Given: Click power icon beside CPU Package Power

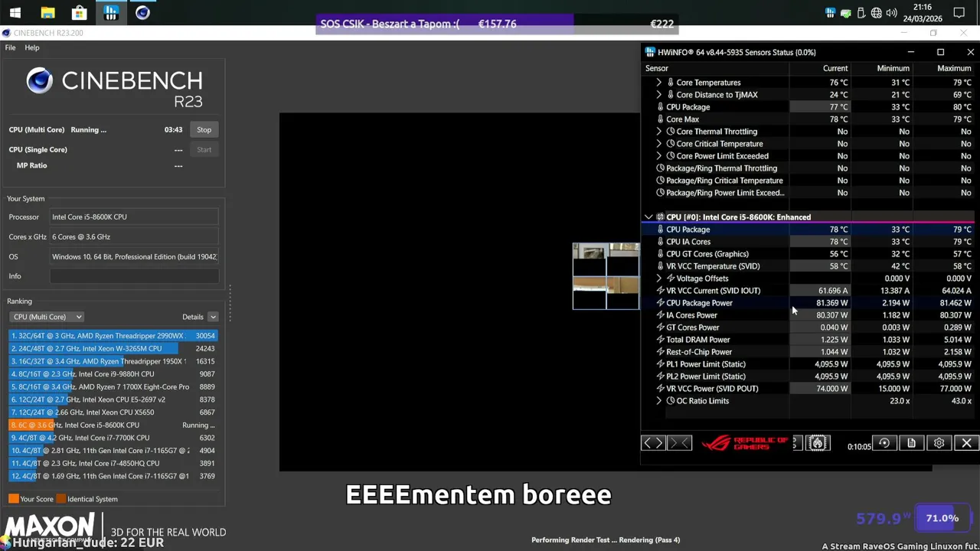Looking at the screenshot, I should (x=660, y=303).
